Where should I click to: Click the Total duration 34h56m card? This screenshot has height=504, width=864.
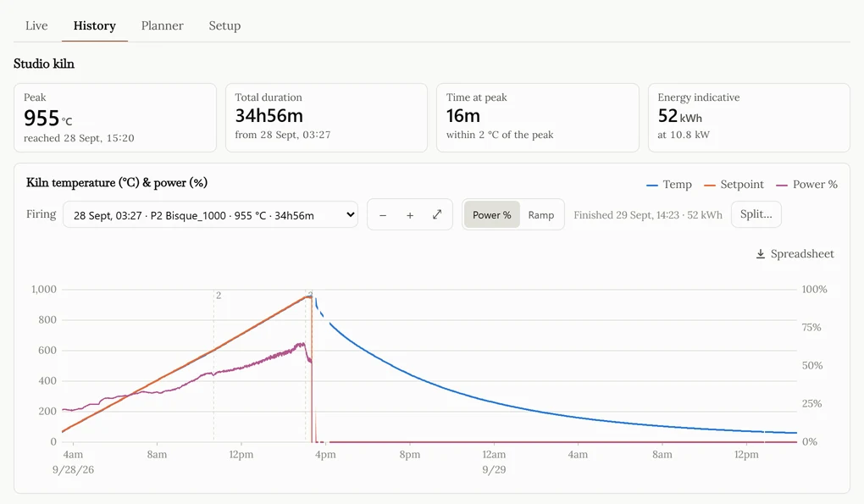pos(326,118)
